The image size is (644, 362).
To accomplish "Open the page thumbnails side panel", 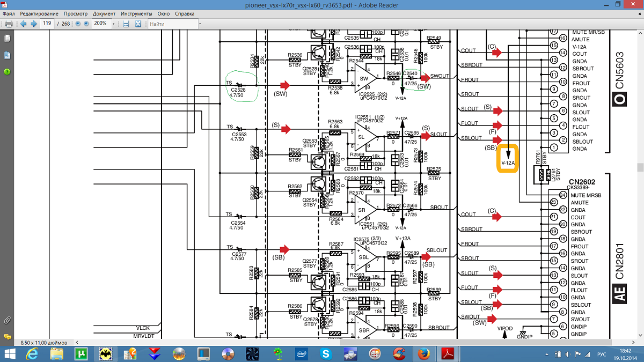I will coord(7,39).
